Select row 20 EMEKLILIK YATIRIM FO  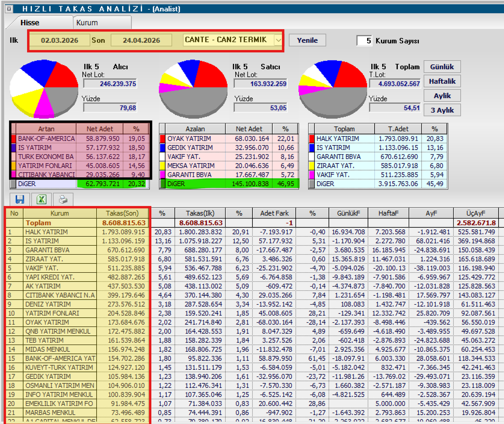[251, 403]
